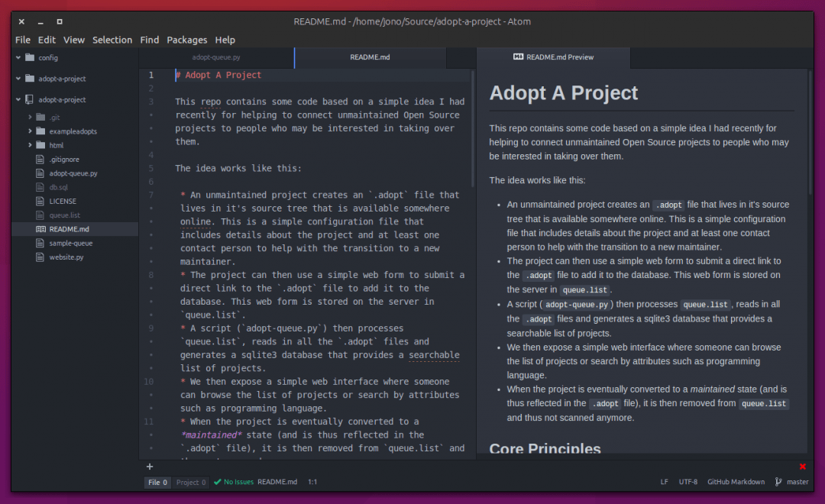Open the Packages menu
The width and height of the screenshot is (825, 504).
pyautogui.click(x=186, y=40)
